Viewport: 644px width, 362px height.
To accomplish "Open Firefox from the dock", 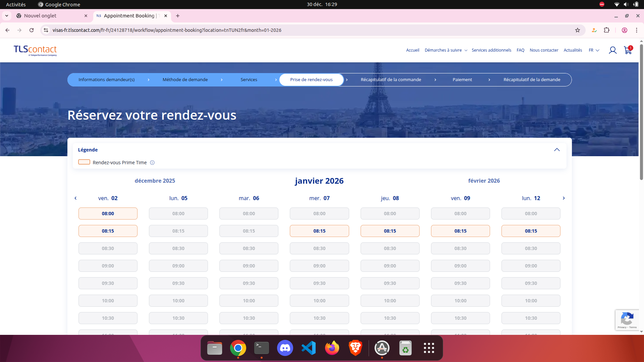I will pos(332,348).
